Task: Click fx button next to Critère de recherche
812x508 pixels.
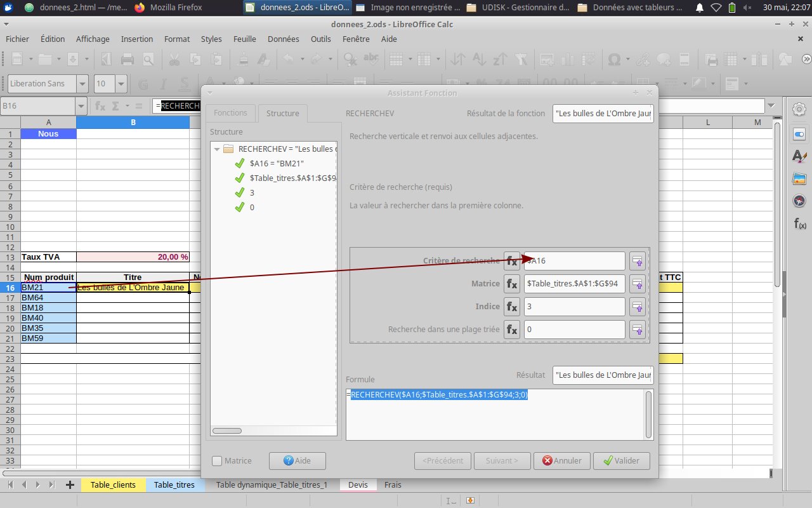Action: pos(511,261)
